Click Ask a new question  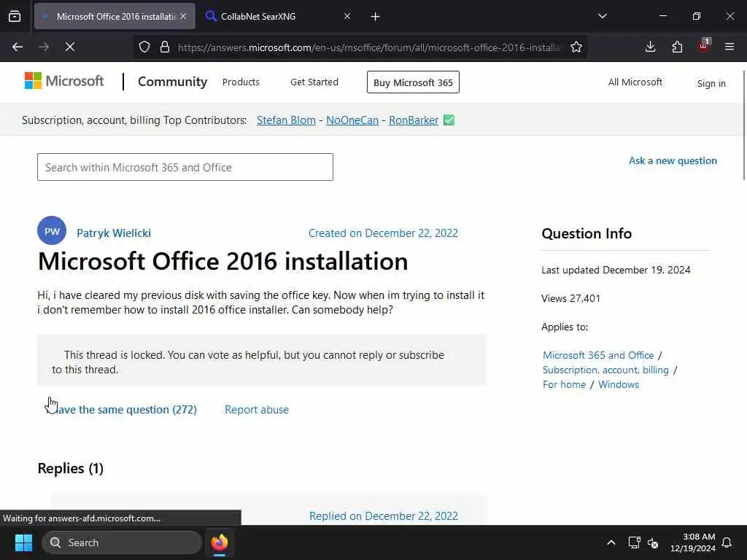tap(673, 160)
